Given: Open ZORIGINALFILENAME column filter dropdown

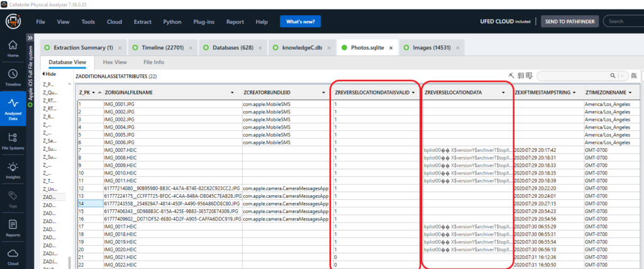Looking at the screenshot, I should coord(233,93).
